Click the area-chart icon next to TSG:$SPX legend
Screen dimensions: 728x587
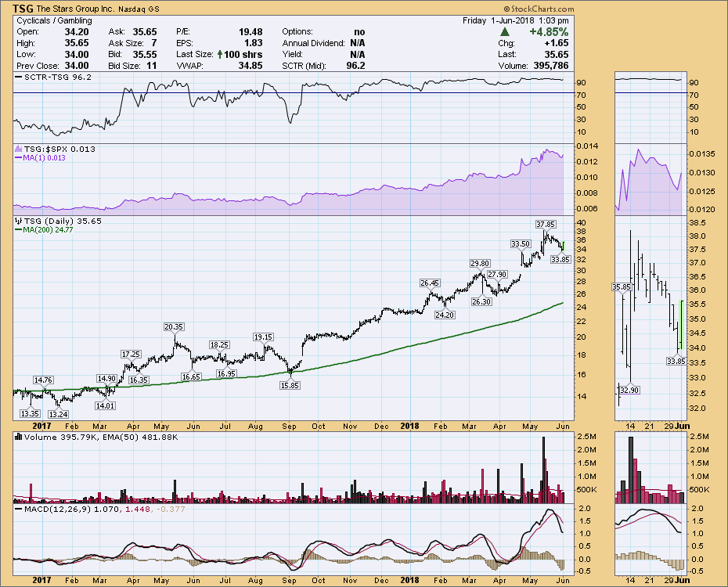(x=19, y=149)
